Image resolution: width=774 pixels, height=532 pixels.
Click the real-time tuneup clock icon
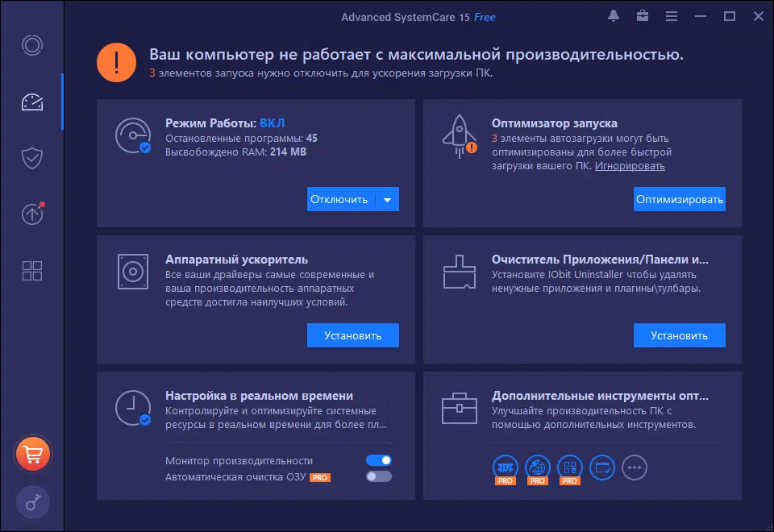pyautogui.click(x=133, y=408)
